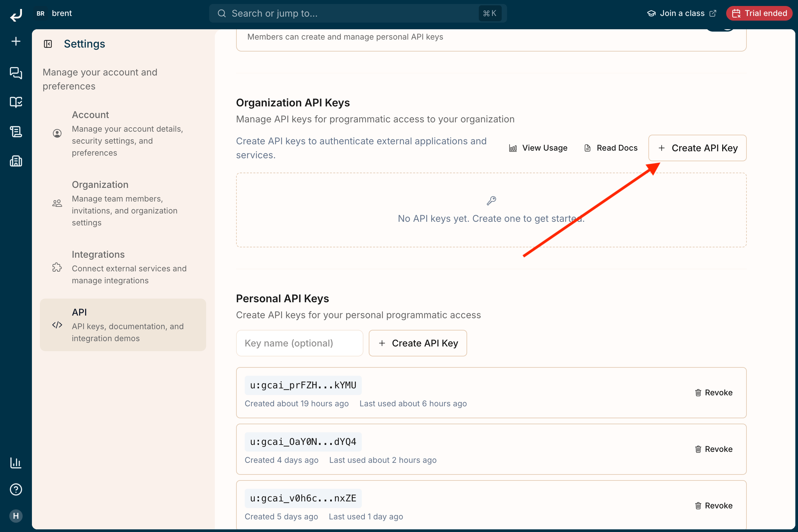This screenshot has width=798, height=532.
Task: Click the key icon in empty state
Action: pos(491,201)
